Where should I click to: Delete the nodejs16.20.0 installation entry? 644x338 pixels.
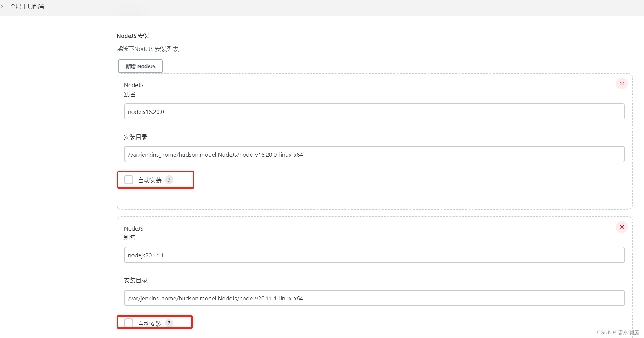click(622, 83)
